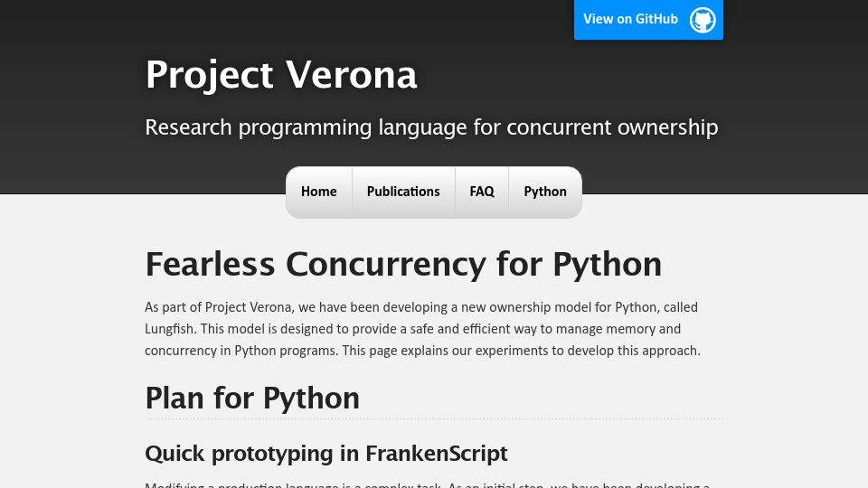The image size is (868, 488).
Task: Click the Quick prototyping in FrankenScript heading
Action: 326,454
